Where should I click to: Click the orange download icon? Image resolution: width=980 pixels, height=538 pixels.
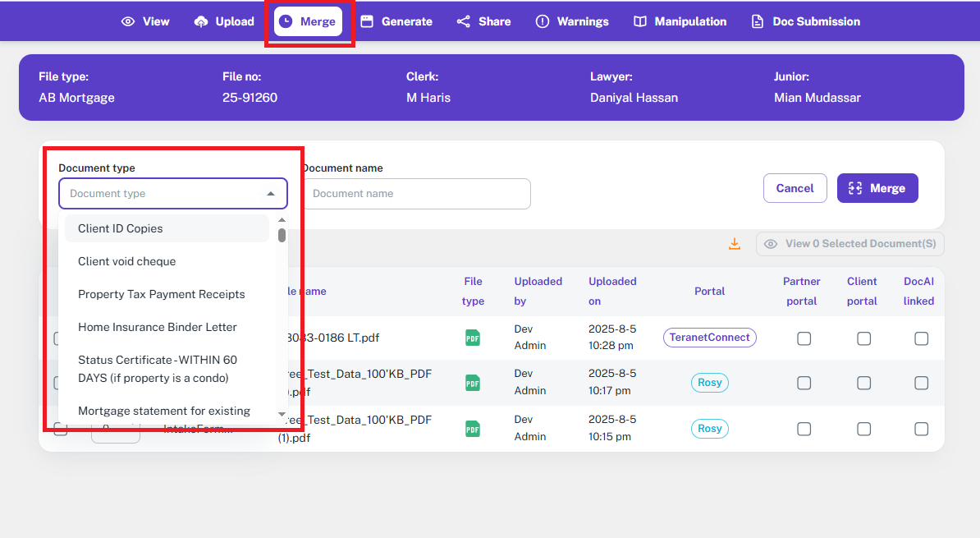735,244
